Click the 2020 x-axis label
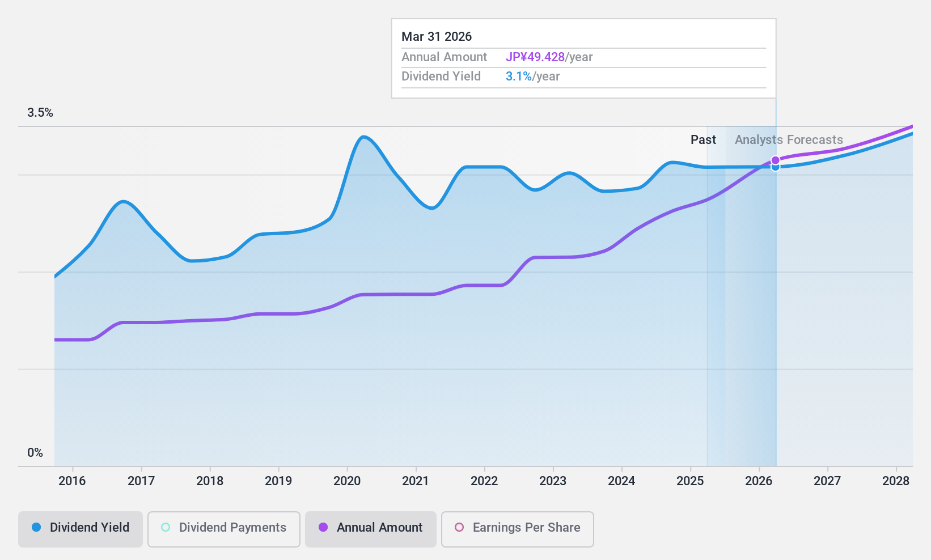Image resolution: width=931 pixels, height=560 pixels. 347,481
